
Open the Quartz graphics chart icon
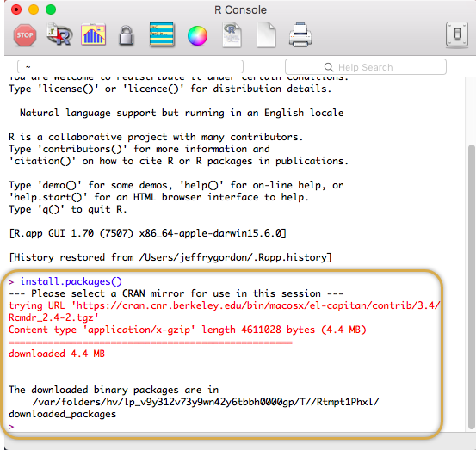tap(94, 34)
